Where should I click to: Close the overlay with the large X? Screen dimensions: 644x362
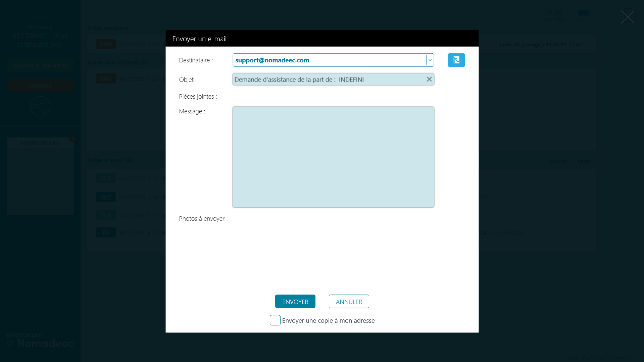click(x=627, y=17)
